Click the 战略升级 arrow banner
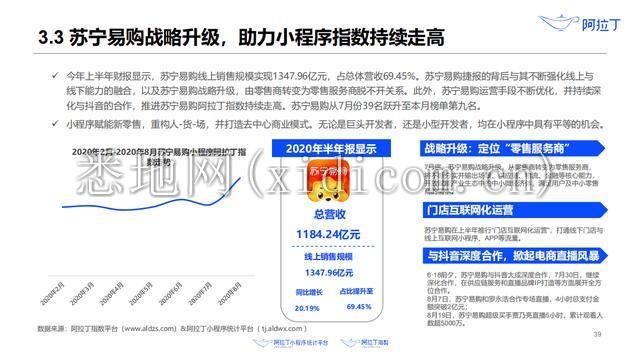The height and width of the screenshot is (360, 640). pos(512,149)
